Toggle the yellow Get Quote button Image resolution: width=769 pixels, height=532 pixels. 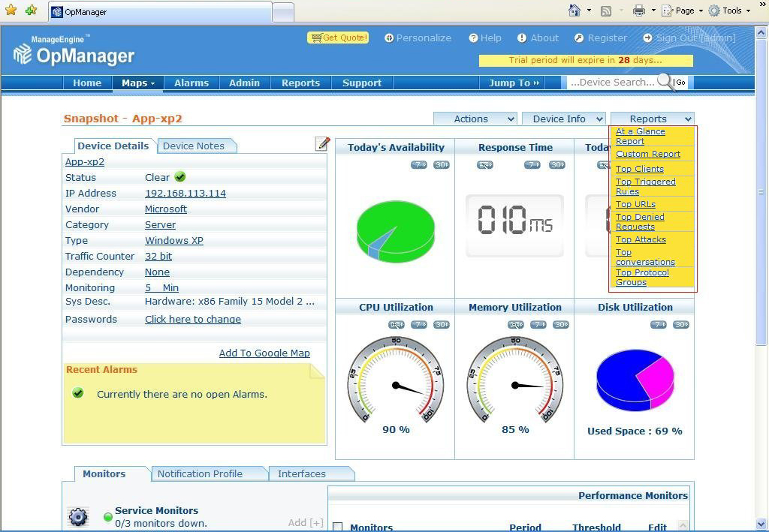337,37
